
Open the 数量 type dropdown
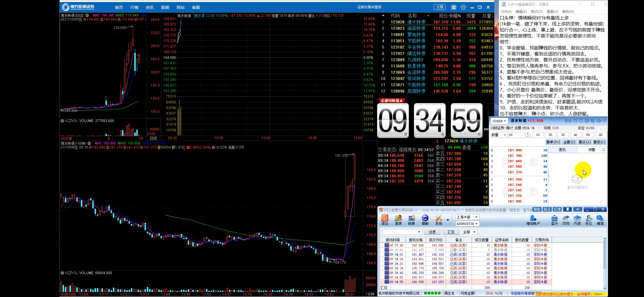[x=499, y=135]
